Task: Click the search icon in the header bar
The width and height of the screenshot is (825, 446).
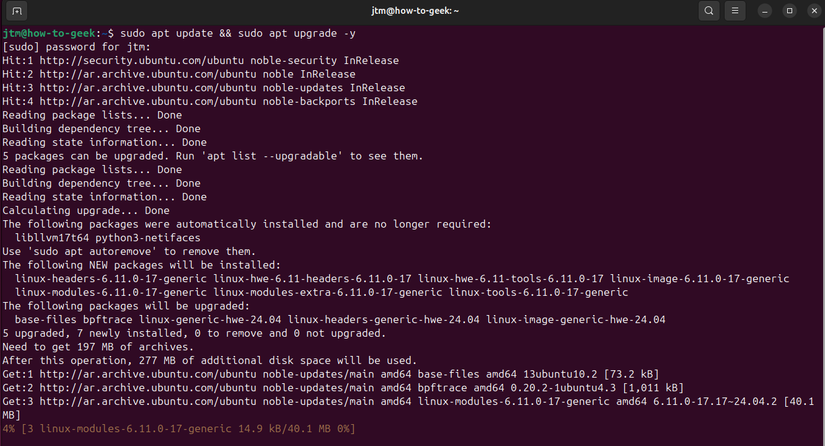Action: point(709,11)
